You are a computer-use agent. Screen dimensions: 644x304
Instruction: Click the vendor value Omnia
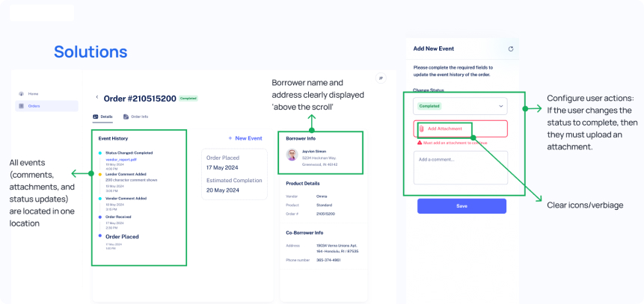tap(322, 196)
